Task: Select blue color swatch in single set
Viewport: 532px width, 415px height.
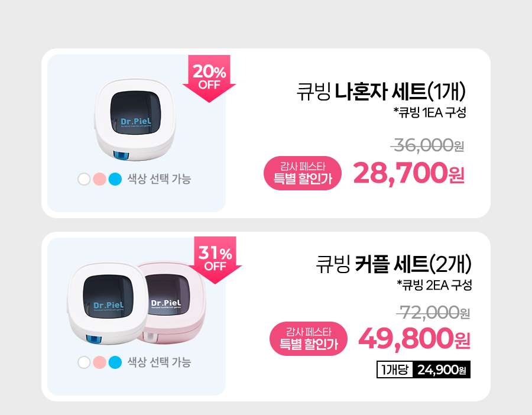Action: (x=115, y=179)
